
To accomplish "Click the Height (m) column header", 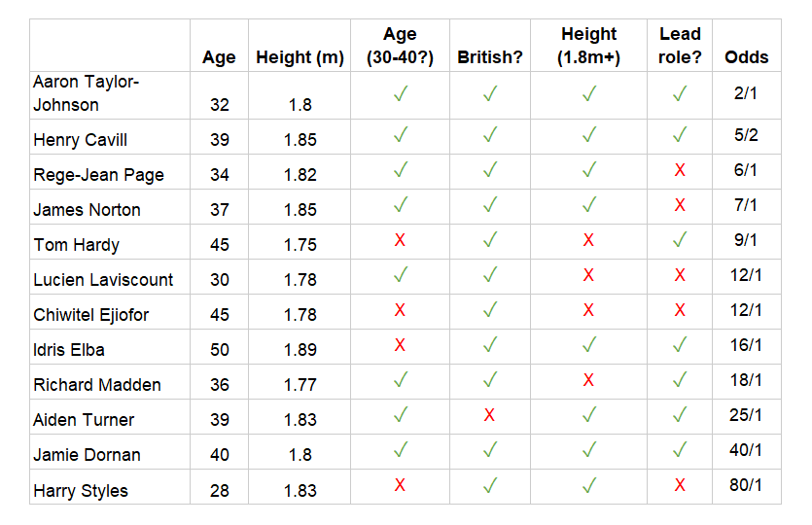I will (x=300, y=57).
